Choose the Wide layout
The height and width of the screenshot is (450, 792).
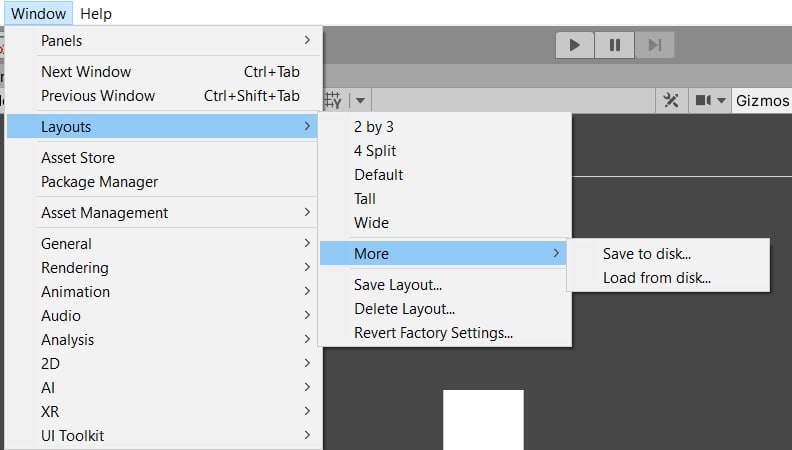click(445, 222)
